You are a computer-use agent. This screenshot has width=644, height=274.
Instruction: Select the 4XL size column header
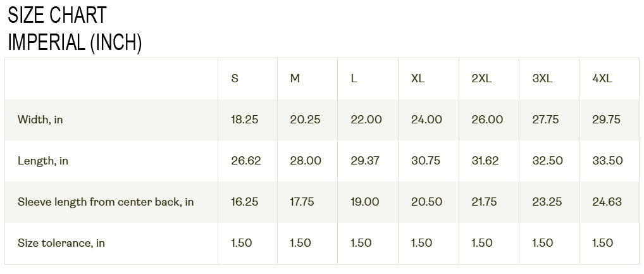(602, 78)
